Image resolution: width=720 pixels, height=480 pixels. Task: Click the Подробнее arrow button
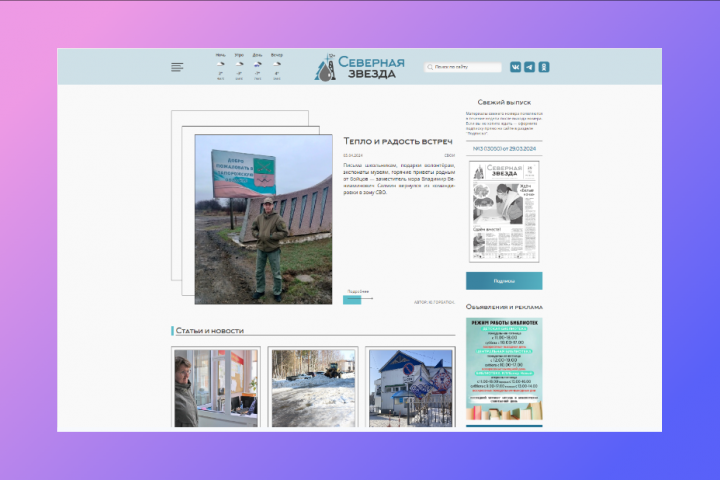point(358,299)
